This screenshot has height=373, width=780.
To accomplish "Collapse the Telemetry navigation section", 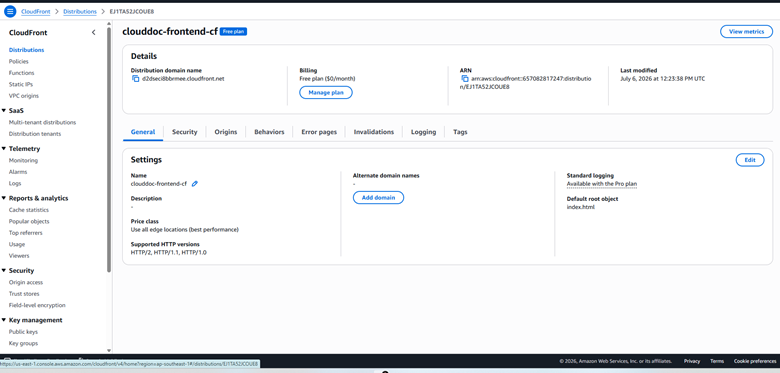I will tap(4, 149).
